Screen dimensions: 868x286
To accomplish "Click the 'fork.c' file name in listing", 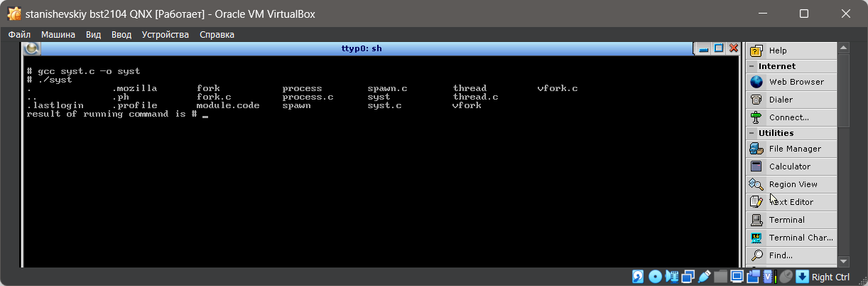I will (x=214, y=97).
